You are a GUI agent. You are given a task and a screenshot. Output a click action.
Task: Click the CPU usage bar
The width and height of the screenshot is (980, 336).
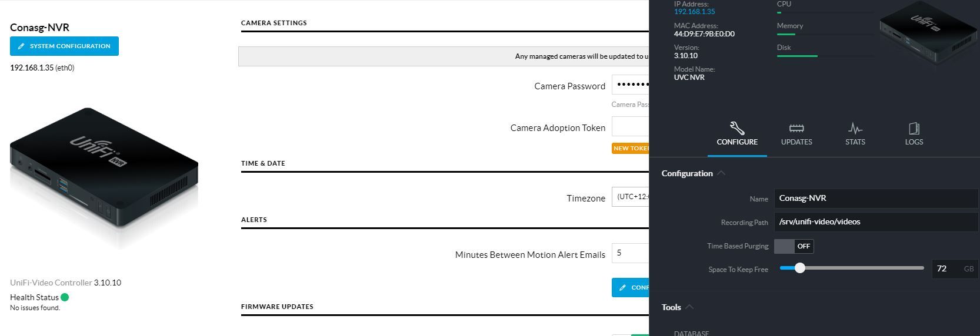coord(826,12)
